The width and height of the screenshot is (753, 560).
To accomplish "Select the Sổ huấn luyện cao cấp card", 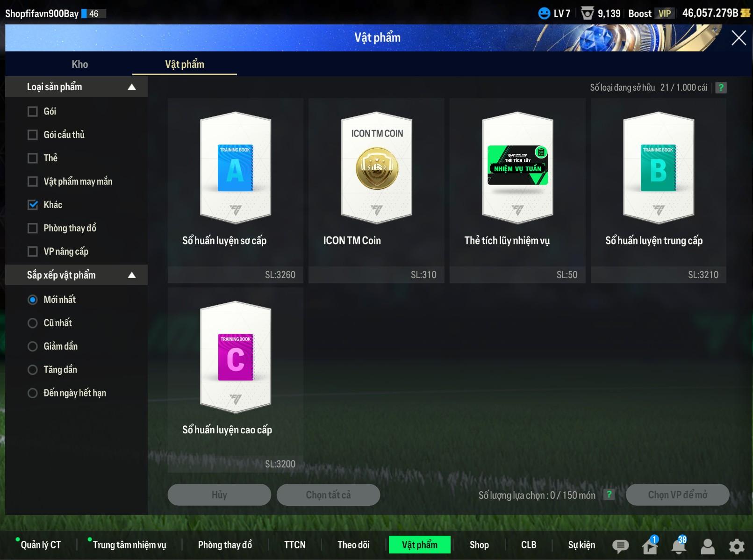I will pos(236,380).
